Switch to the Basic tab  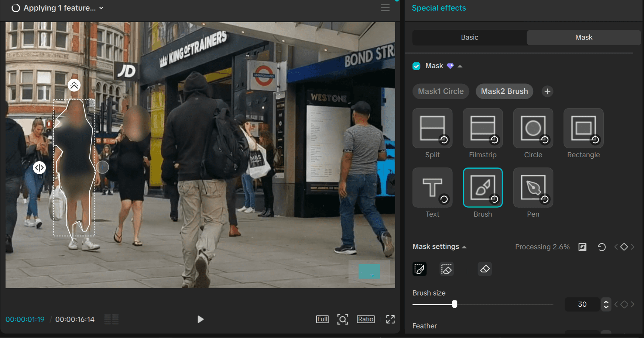pyautogui.click(x=469, y=37)
